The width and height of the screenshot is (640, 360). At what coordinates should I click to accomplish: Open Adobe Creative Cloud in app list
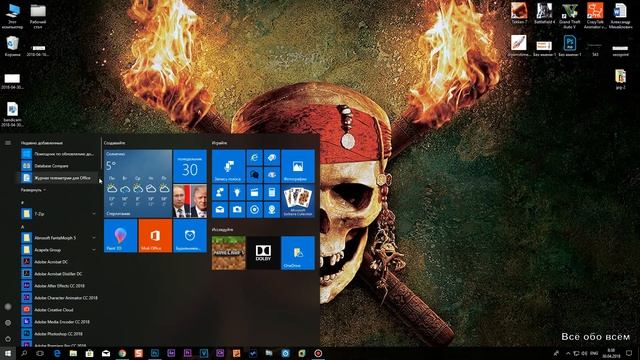pyautogui.click(x=59, y=310)
